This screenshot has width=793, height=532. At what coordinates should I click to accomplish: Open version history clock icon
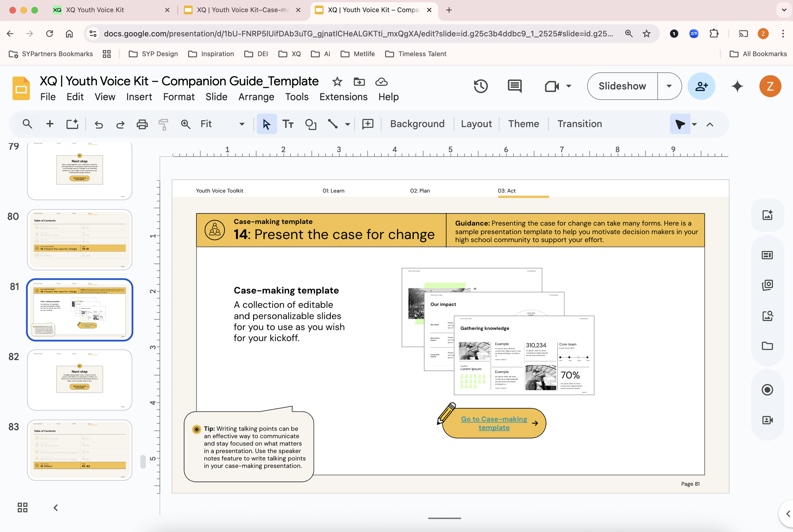(481, 86)
